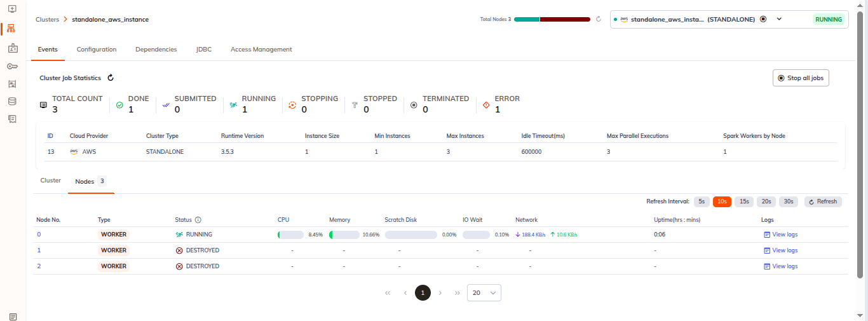The width and height of the screenshot is (868, 321).
Task: Select the clusters hierarchy sidebar icon
Action: [12, 29]
